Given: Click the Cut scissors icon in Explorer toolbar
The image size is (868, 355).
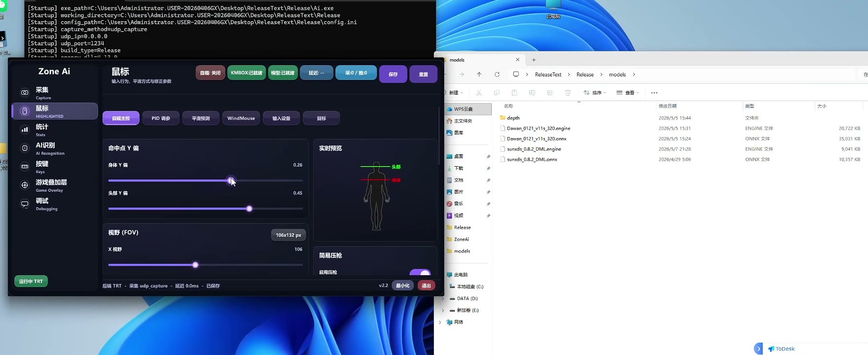Looking at the screenshot, I should tap(479, 93).
